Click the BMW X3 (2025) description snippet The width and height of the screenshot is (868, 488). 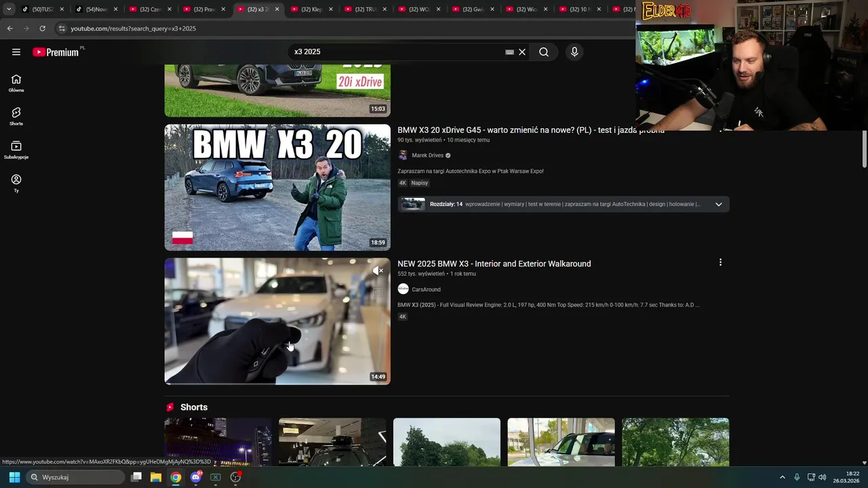[549, 305]
